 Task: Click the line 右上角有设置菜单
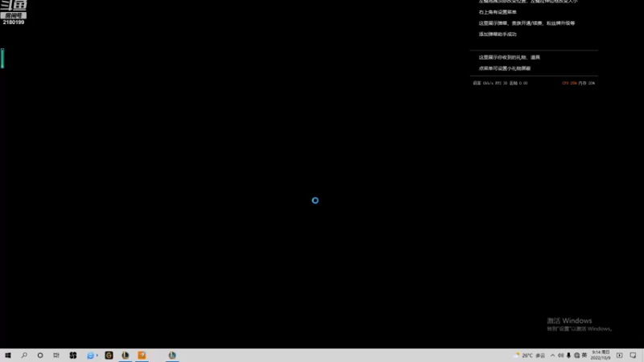click(497, 12)
